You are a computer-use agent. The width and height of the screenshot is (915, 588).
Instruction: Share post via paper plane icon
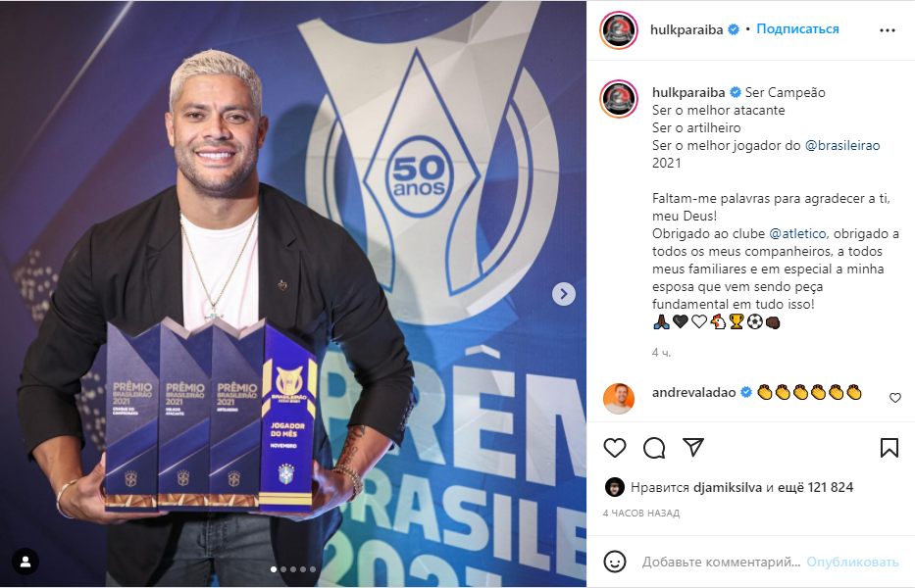(x=693, y=448)
